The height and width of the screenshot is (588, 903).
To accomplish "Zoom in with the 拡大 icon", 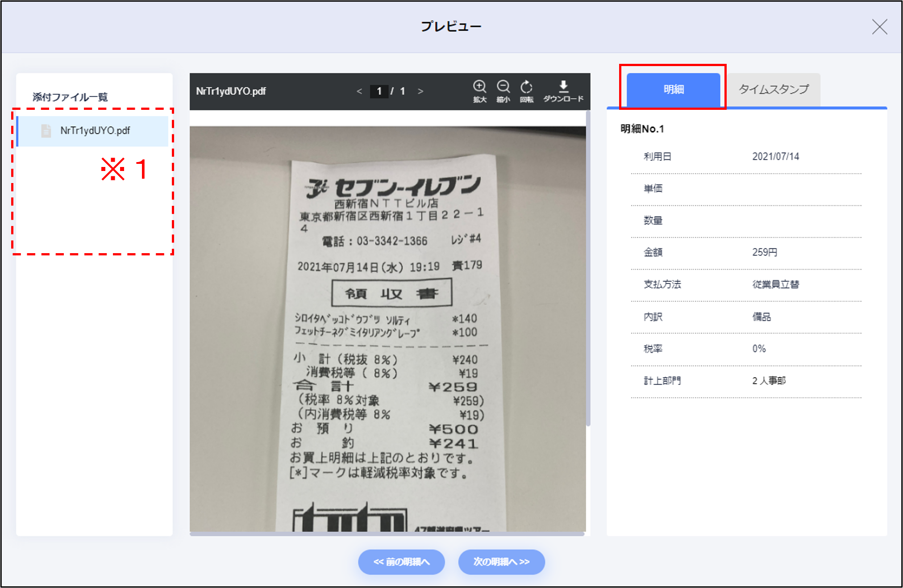I will click(x=479, y=91).
